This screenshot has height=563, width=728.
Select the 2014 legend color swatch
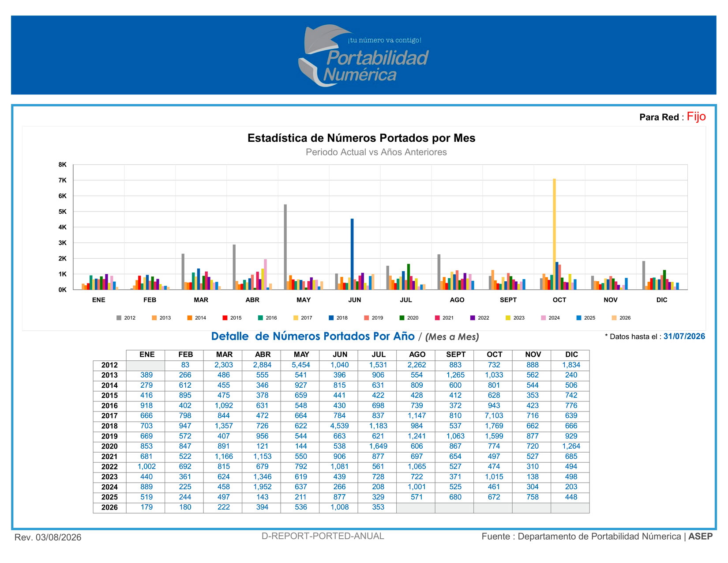point(190,318)
